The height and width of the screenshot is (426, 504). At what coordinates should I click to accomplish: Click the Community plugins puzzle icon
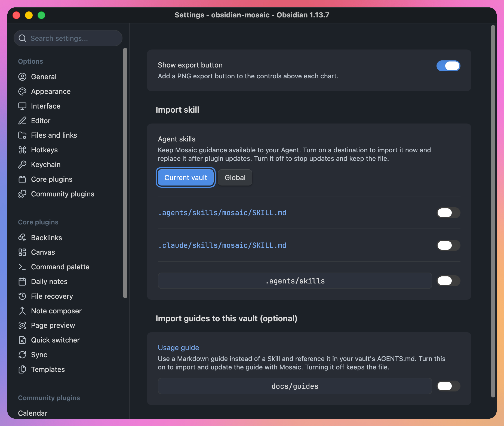tap(22, 194)
